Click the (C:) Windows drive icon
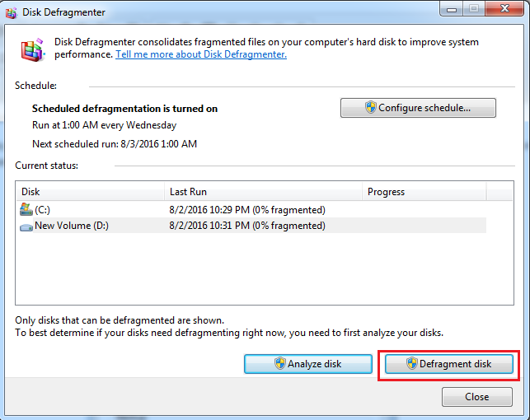Screen dimensions: 530x420 [26, 210]
